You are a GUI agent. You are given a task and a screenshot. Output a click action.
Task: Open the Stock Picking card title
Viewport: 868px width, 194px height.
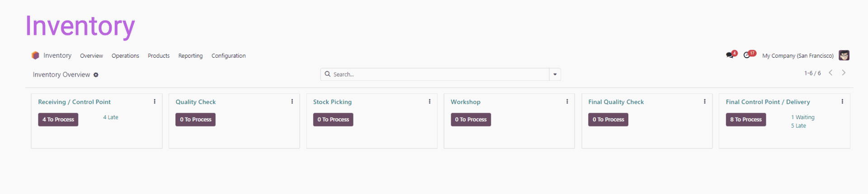pyautogui.click(x=332, y=102)
